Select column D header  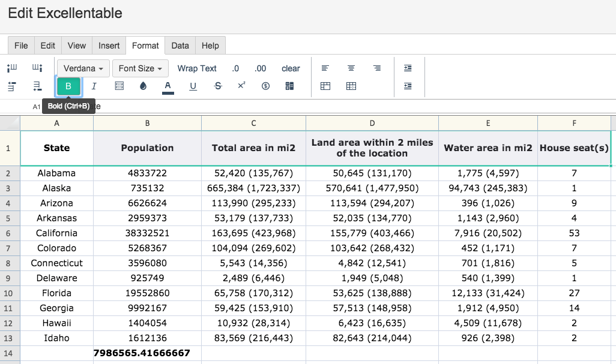click(x=372, y=123)
